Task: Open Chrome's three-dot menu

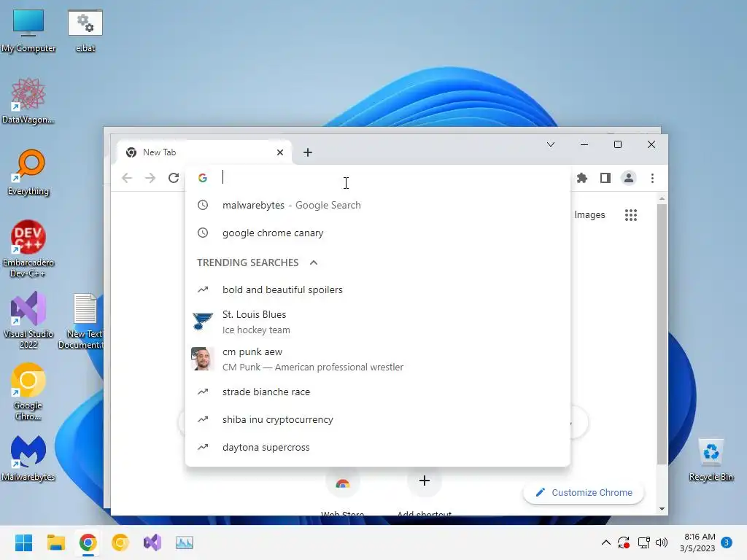Action: tap(652, 178)
